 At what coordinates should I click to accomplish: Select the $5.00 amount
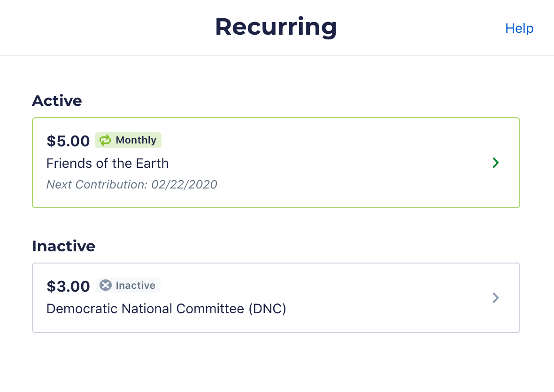click(x=68, y=141)
